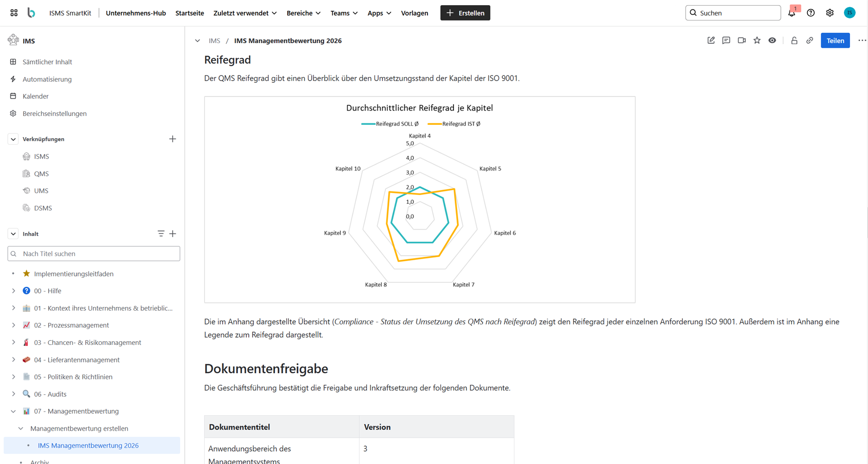
Task: Open the Vorlagen menu item
Action: pyautogui.click(x=415, y=13)
